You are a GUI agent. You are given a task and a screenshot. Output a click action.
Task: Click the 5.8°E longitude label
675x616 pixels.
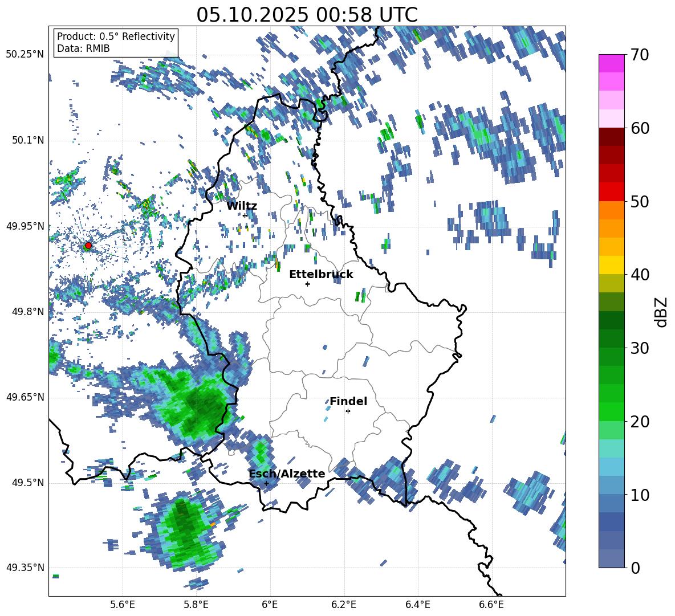(196, 605)
